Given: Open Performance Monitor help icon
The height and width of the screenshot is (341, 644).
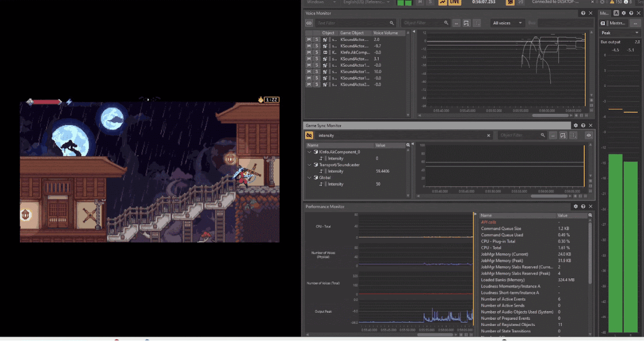Looking at the screenshot, I should pyautogui.click(x=583, y=206).
